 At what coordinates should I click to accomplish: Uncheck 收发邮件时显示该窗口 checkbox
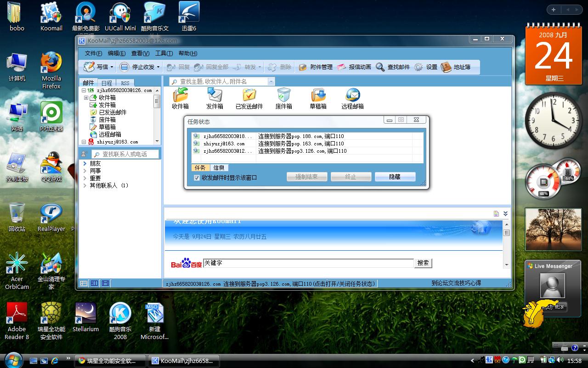(197, 178)
